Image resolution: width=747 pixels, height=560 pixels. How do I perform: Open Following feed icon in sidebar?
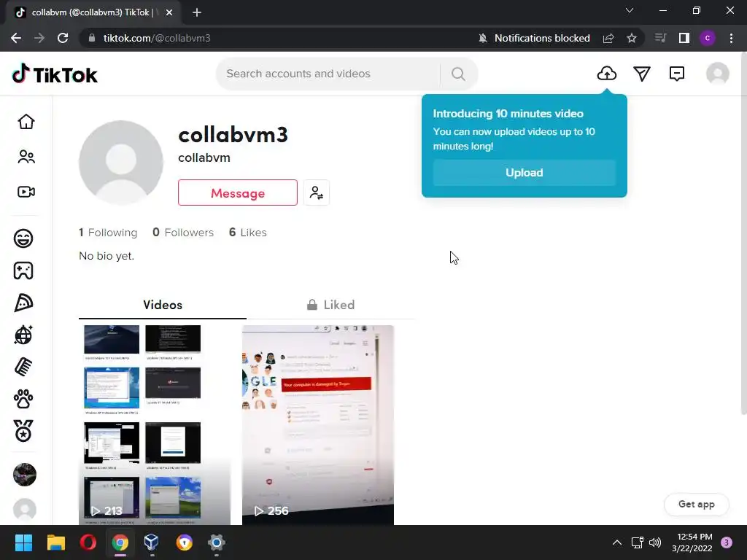click(x=26, y=157)
